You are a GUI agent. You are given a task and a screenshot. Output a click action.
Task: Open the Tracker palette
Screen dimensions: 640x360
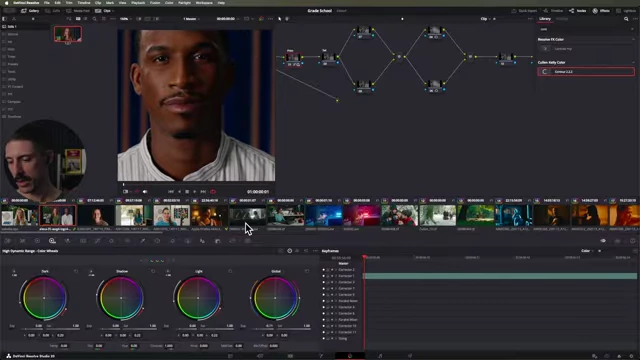[173, 241]
